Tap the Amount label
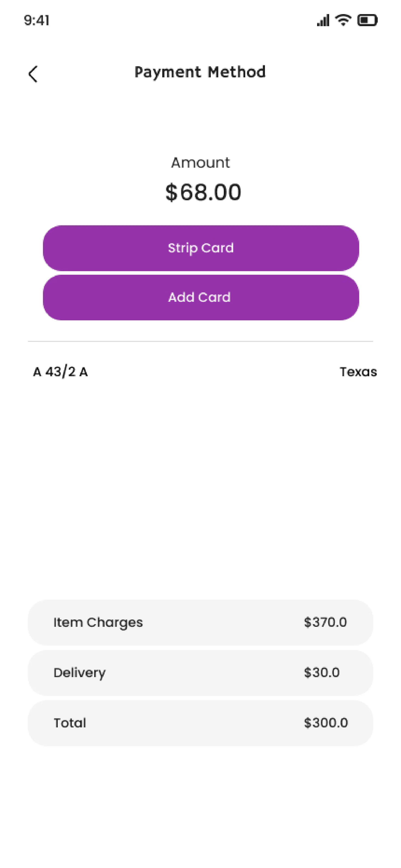Screen dimensions: 401x868 200,163
